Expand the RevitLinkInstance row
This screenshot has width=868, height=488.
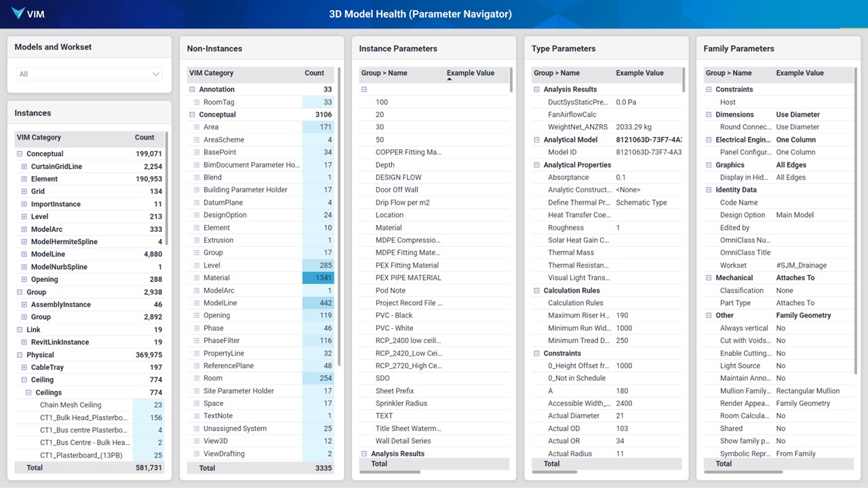coord(24,342)
